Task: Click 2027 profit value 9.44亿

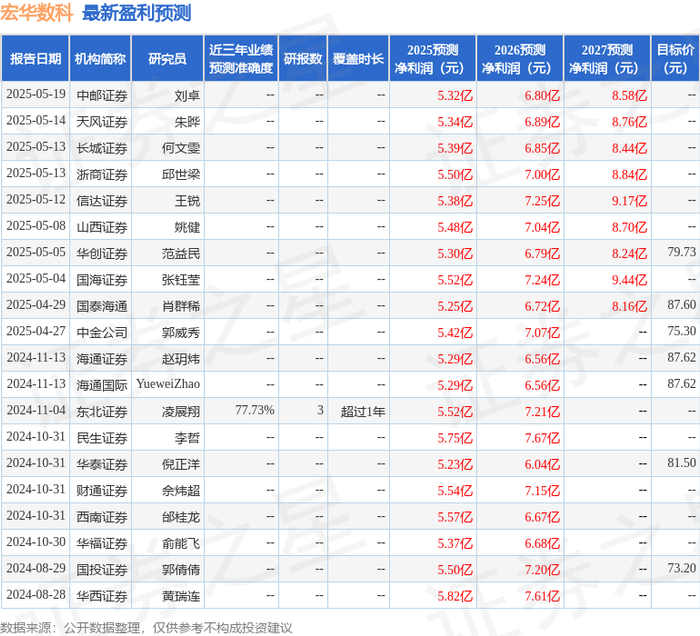Action: tap(629, 279)
